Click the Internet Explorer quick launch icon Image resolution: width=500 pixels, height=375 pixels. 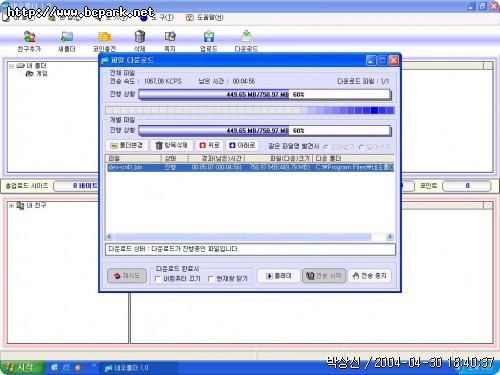pyautogui.click(x=66, y=368)
